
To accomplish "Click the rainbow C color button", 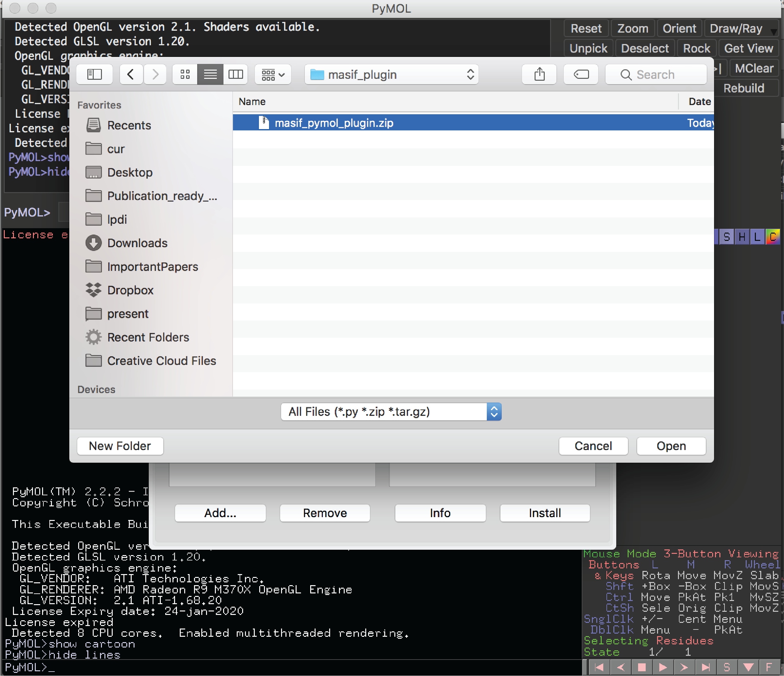I will [773, 237].
